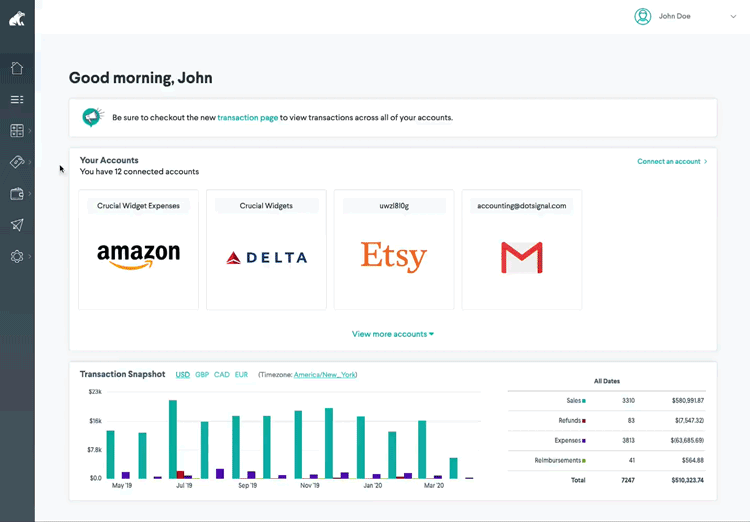Go to Home via sidebar house icon

[17, 68]
